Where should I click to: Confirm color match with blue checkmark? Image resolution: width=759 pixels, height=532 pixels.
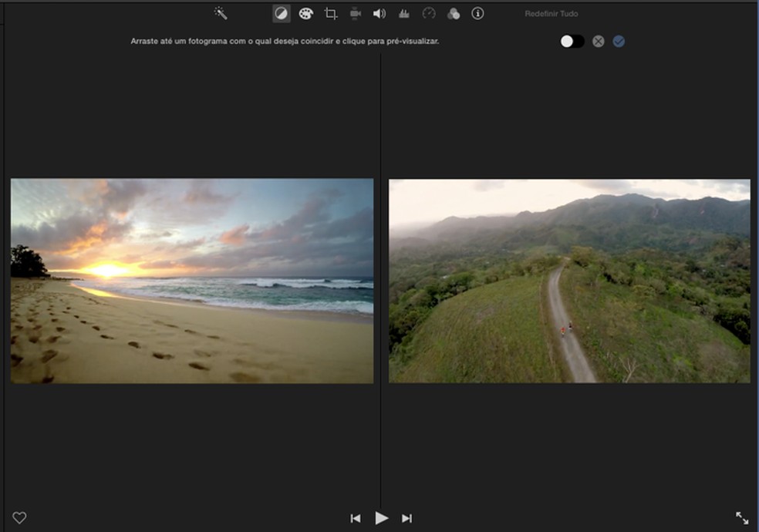coord(619,41)
